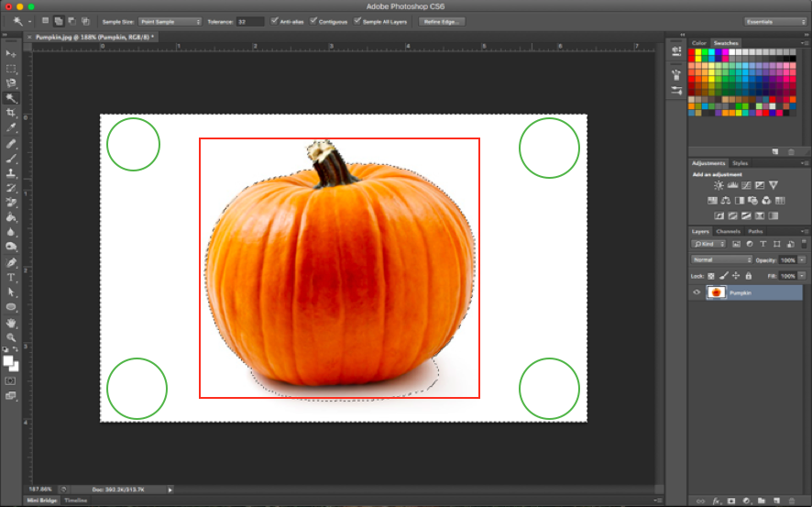Screen dimensions: 812x507
Task: Choose Subtract from selection mode
Action: 72,21
